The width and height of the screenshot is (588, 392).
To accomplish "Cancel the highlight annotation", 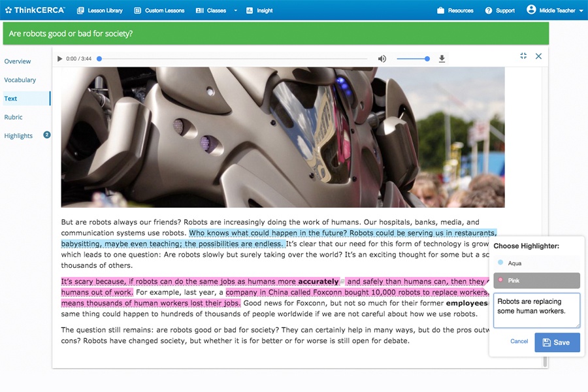I will 519,342.
